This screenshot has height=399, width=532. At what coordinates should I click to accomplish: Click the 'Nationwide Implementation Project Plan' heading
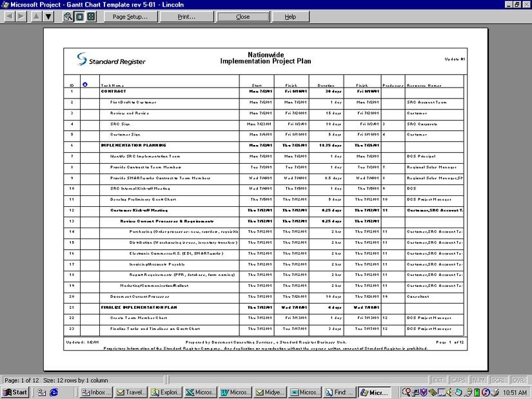point(265,58)
